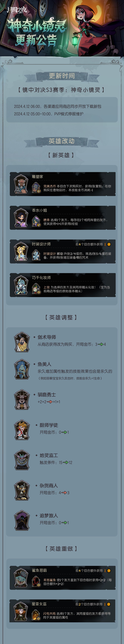Click the 巧手化妆师 hero portrait
Viewport: 124px width, 644px height.
pyautogui.click(x=21, y=285)
